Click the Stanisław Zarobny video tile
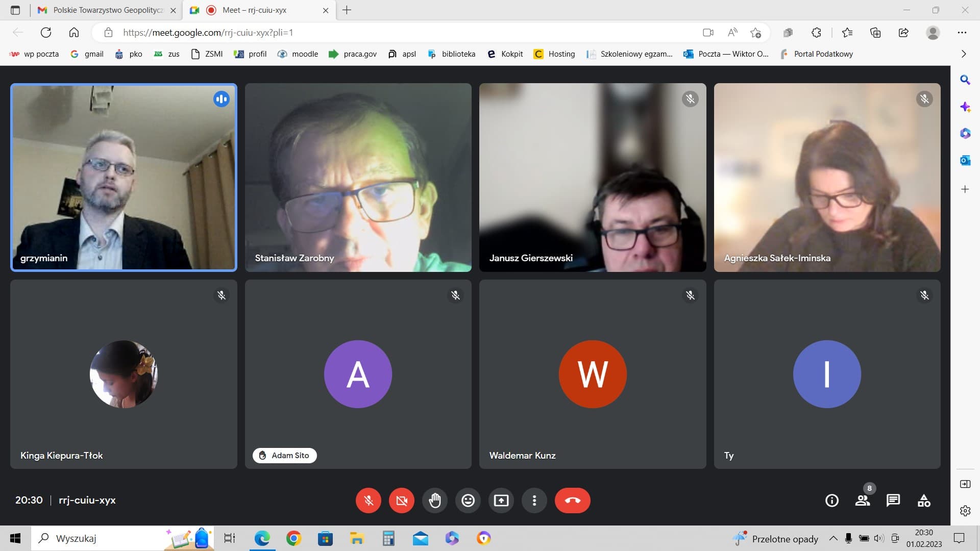Screen dimensions: 980x551 pos(358,178)
